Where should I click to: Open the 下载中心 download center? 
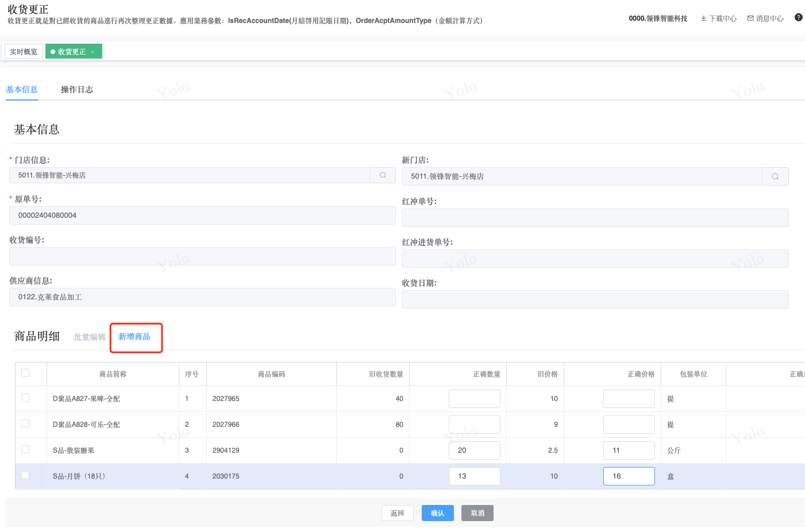pos(718,18)
